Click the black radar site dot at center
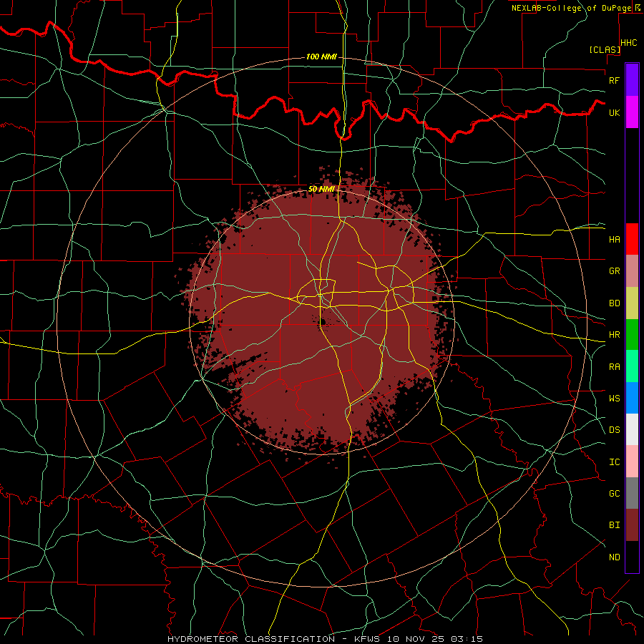 point(323,323)
